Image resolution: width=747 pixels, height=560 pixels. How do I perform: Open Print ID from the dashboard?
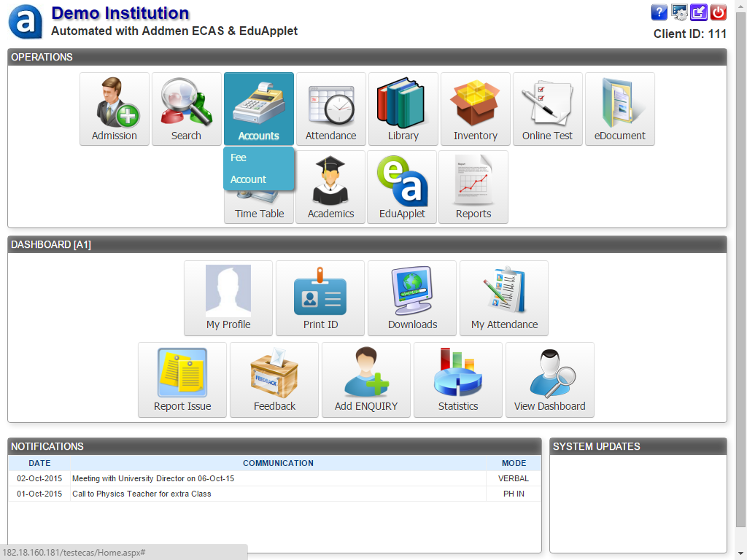point(320,297)
